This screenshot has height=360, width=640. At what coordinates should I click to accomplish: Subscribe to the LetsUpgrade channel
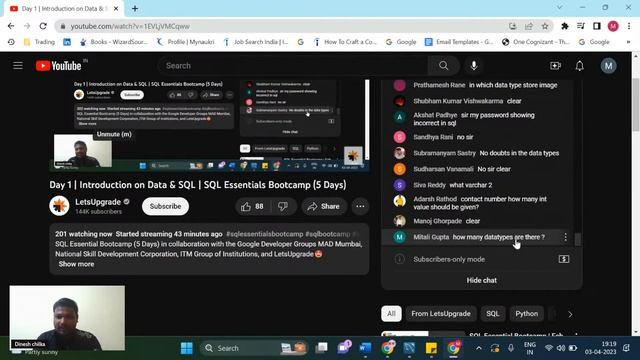165,207
